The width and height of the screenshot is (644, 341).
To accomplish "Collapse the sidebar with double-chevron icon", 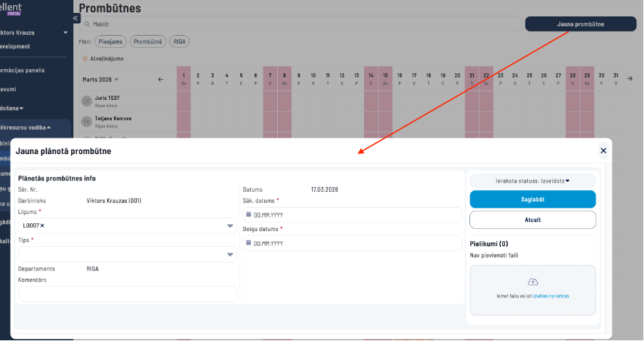I will pos(76,19).
